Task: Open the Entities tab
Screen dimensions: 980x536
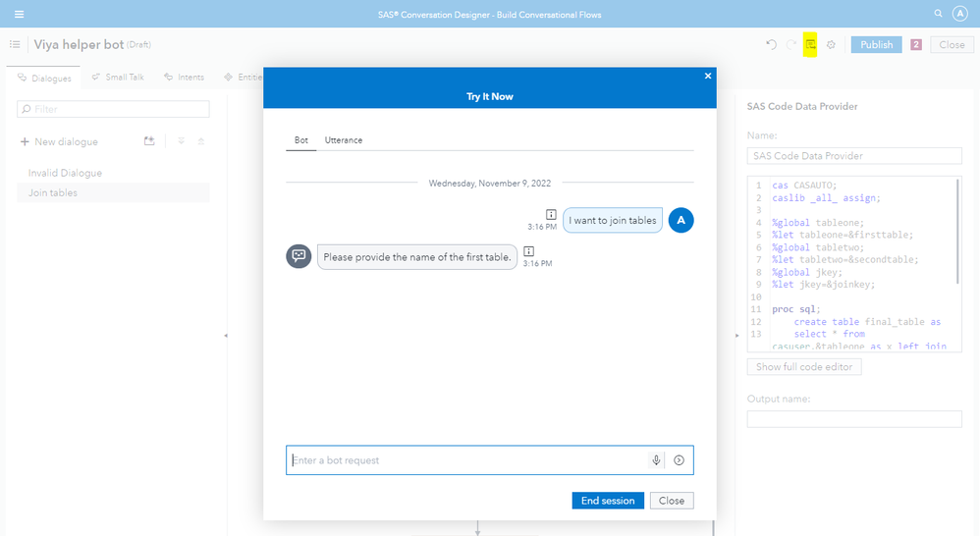Action: click(x=244, y=77)
